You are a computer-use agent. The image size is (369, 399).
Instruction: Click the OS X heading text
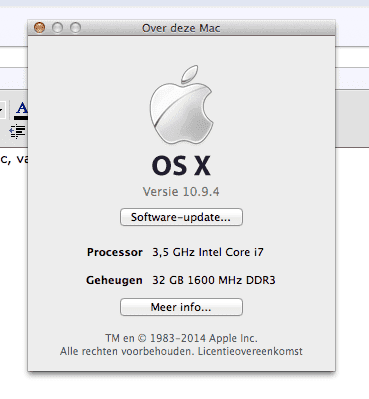point(181,166)
